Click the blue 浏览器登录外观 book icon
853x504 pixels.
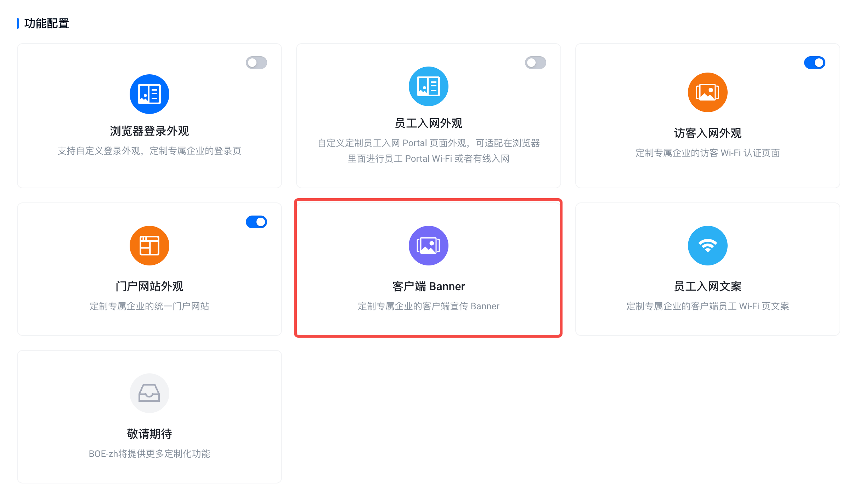pyautogui.click(x=149, y=94)
